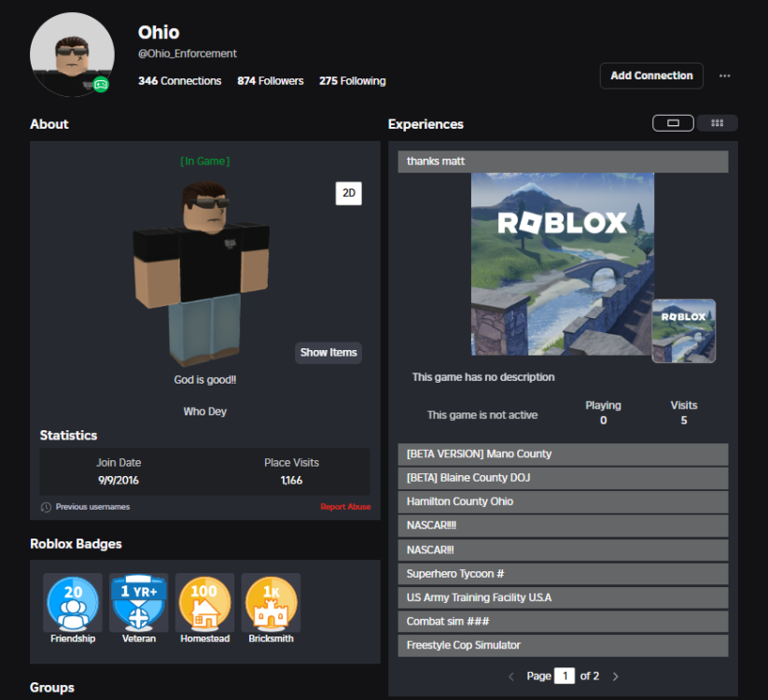Image resolution: width=768 pixels, height=700 pixels.
Task: Click the small Roblox experience icon thumbnail
Action: pyautogui.click(x=684, y=331)
